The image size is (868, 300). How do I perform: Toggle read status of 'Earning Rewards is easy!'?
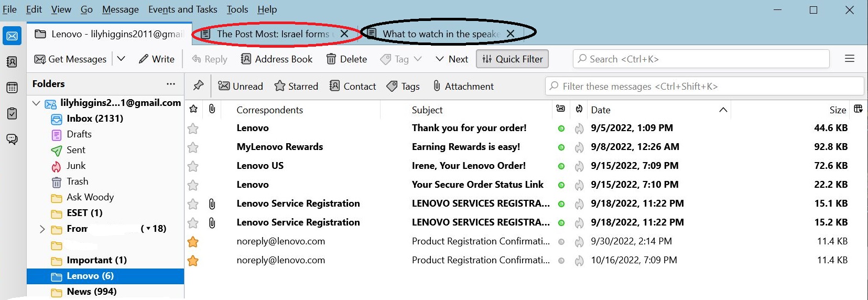561,147
